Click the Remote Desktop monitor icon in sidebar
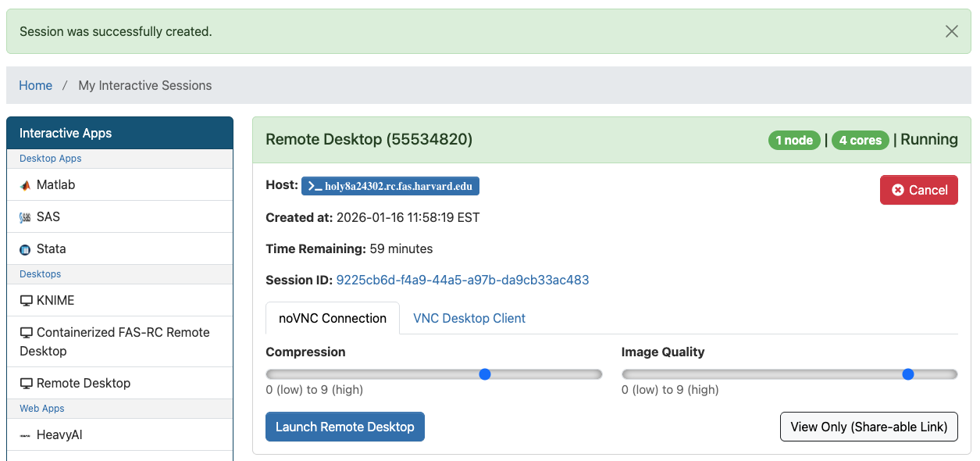980x461 pixels. click(x=27, y=384)
